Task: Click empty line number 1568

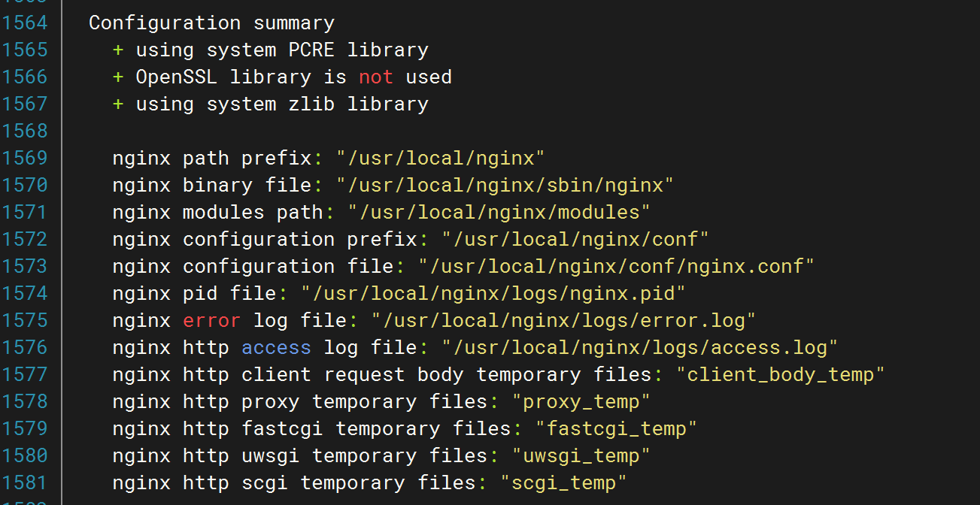Action: [x=25, y=132]
